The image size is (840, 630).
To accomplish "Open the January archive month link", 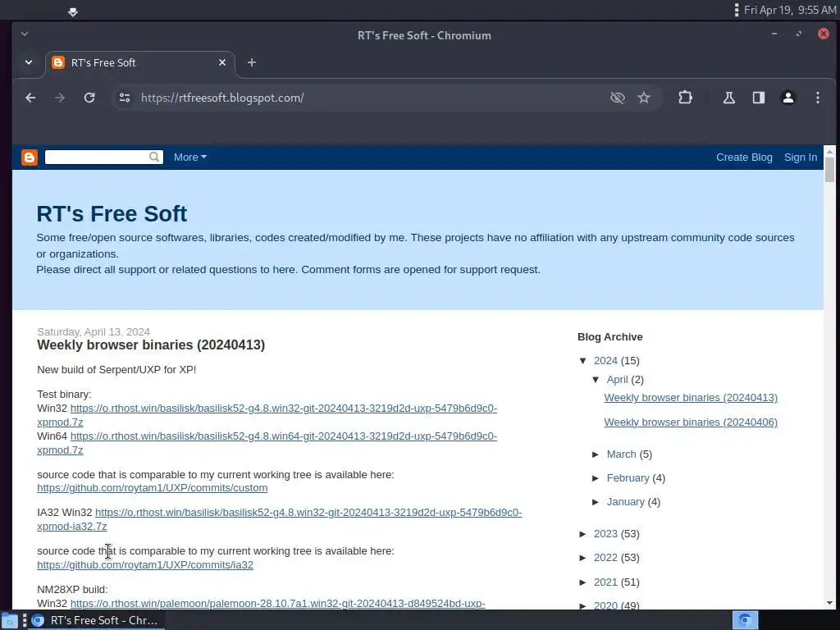I will pos(626,502).
